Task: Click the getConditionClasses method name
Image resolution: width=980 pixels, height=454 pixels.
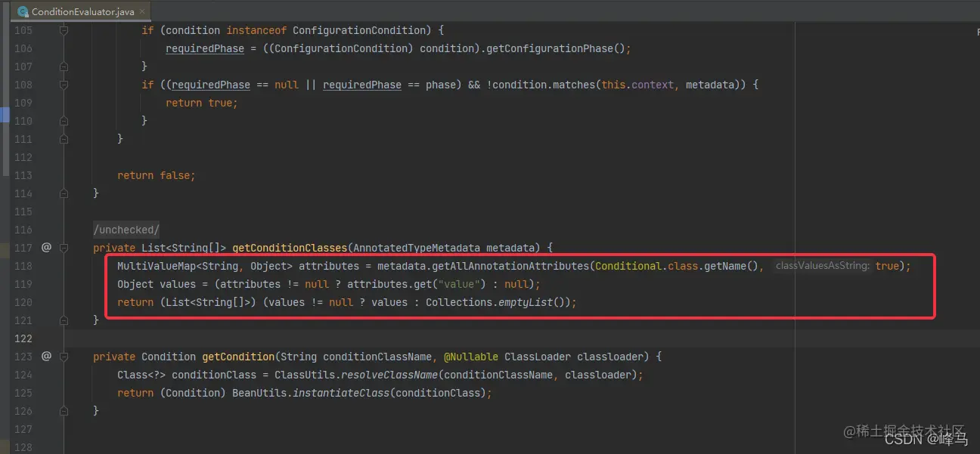Action: coord(290,248)
